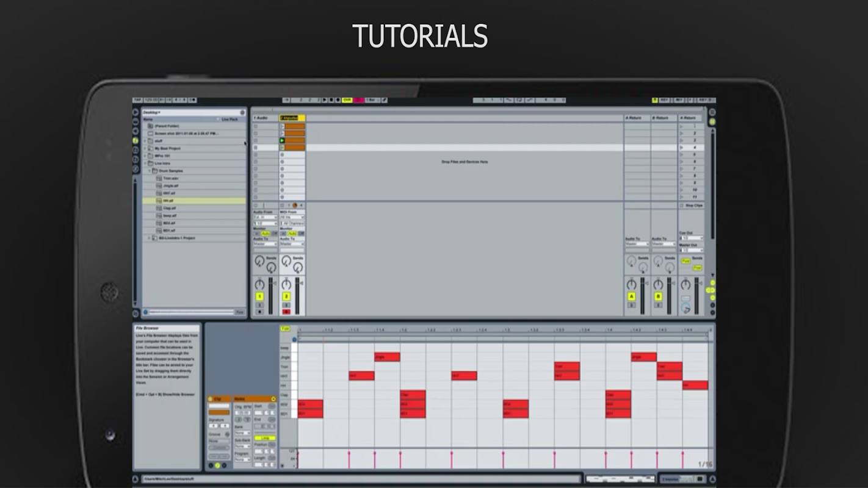
Task: Click the transport Stop button
Action: point(332,100)
